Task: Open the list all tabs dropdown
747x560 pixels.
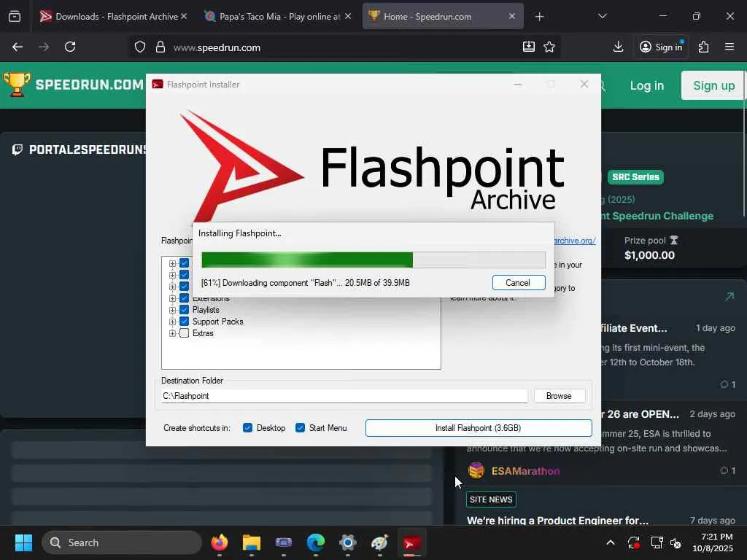Action: tap(602, 16)
